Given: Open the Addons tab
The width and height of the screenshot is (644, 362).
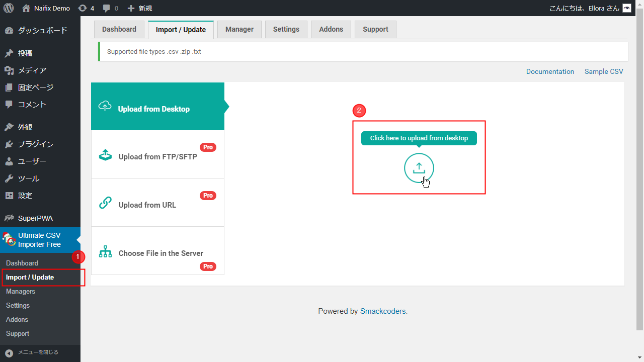Looking at the screenshot, I should (331, 30).
